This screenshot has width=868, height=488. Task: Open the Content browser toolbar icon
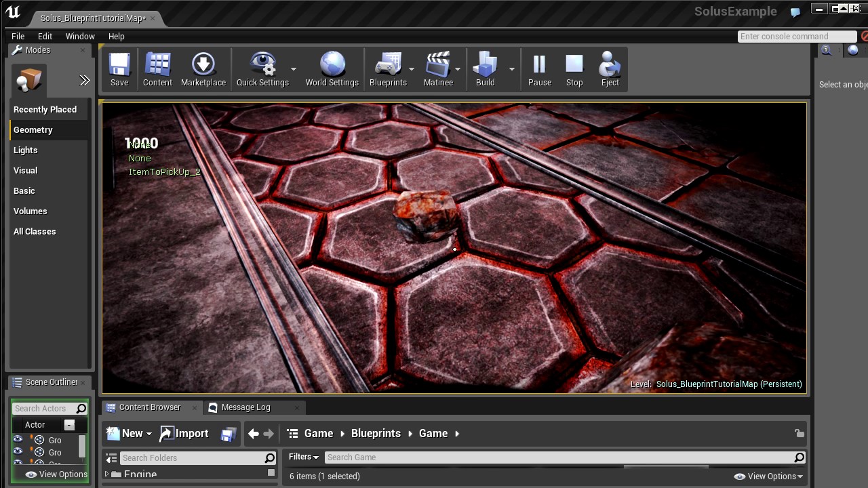click(157, 69)
